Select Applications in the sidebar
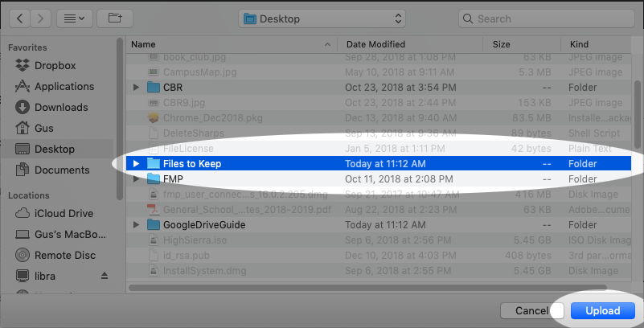The image size is (644, 328). point(64,87)
